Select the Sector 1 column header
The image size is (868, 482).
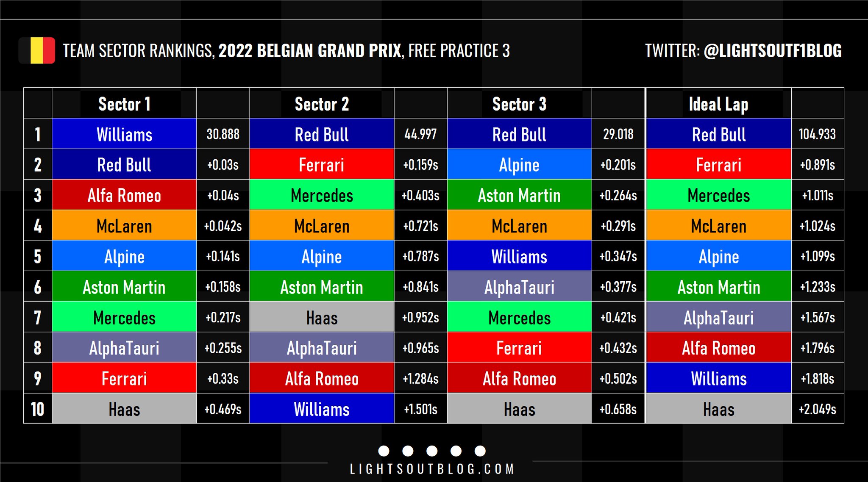(124, 104)
